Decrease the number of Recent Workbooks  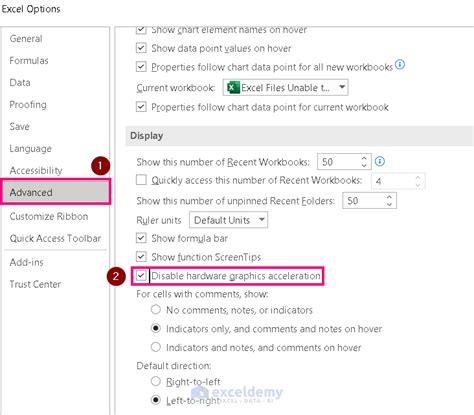364,165
